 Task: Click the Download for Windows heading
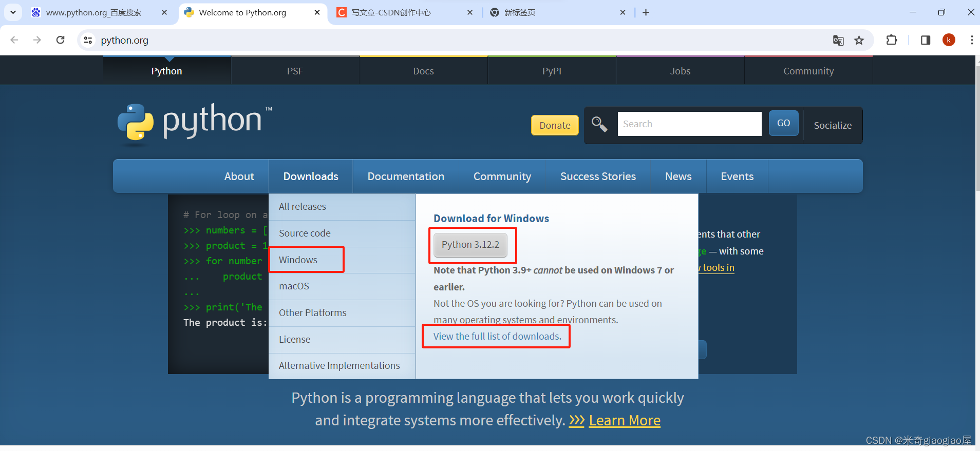click(492, 219)
